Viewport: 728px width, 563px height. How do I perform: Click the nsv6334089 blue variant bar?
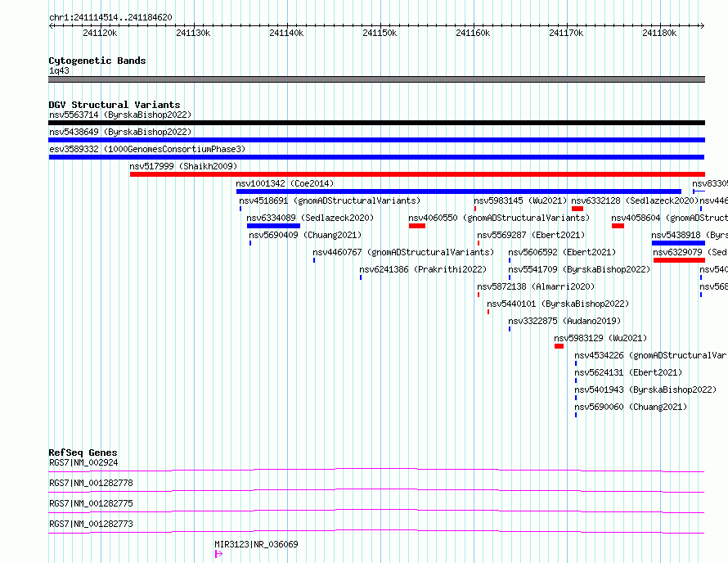point(273,226)
